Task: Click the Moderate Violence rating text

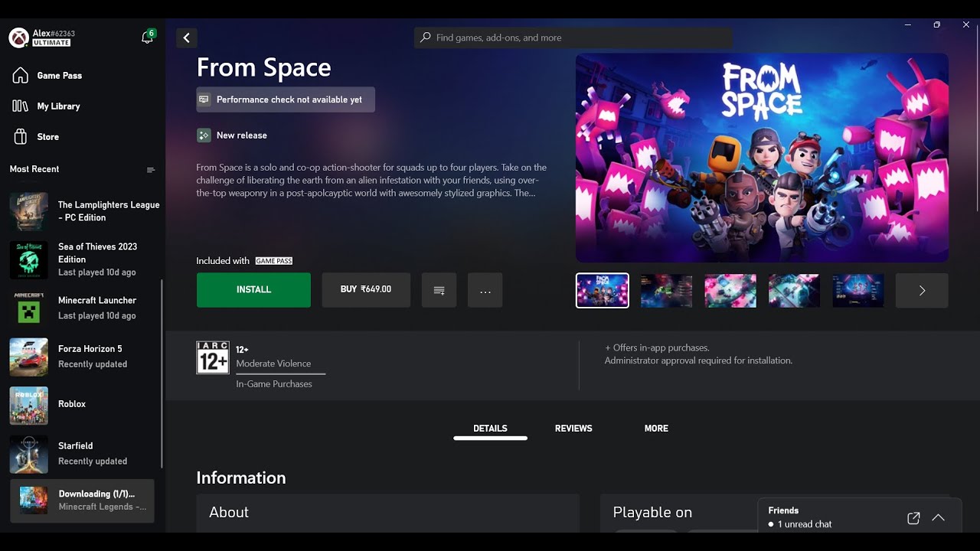Action: [273, 364]
